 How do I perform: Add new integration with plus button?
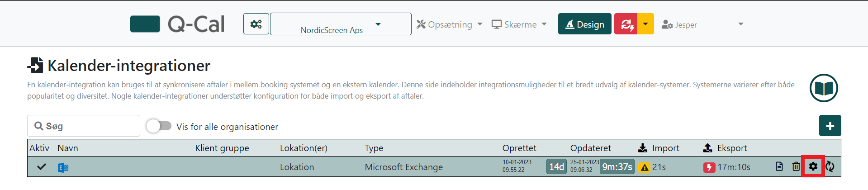[x=830, y=126]
